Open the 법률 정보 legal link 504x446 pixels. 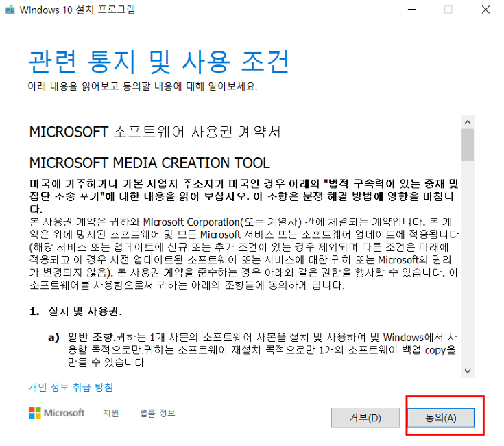tap(158, 413)
